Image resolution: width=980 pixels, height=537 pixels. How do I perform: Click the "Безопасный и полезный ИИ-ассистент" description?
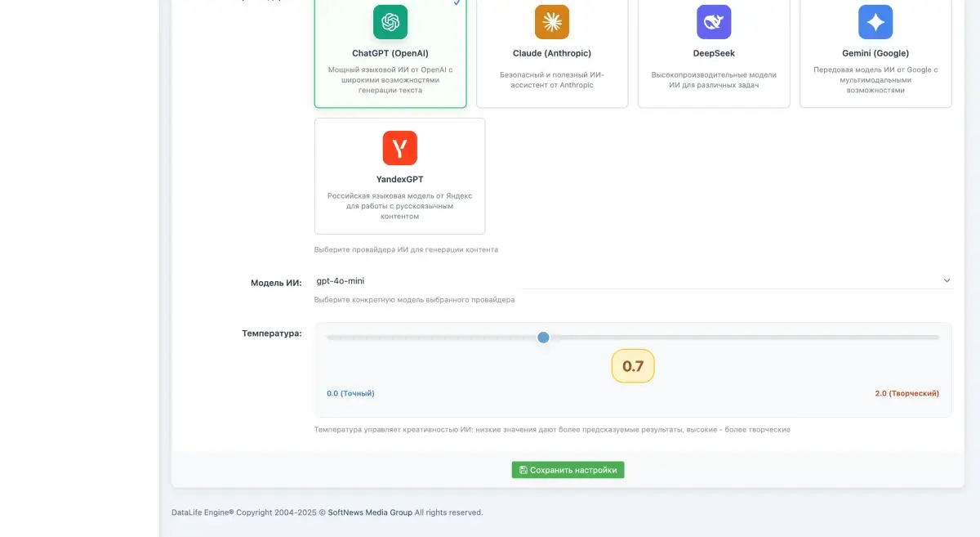(552, 80)
